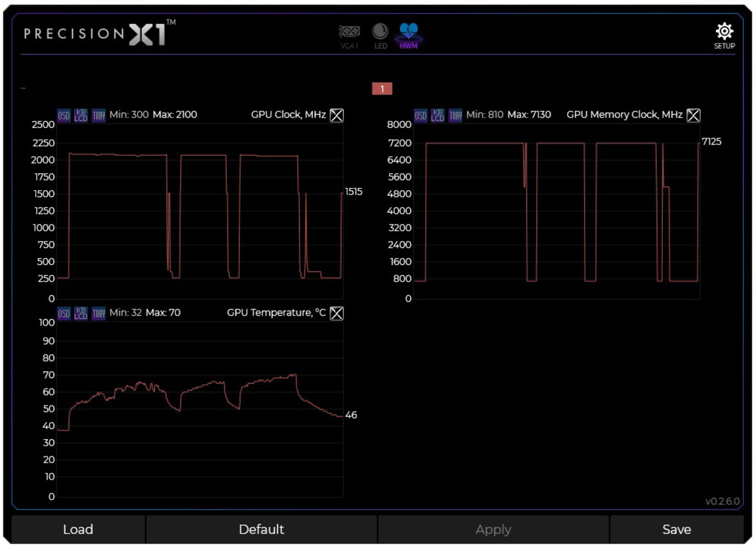Click inside the GPU Clock graph plot
This screenshot has width=756, height=547.
(200, 211)
